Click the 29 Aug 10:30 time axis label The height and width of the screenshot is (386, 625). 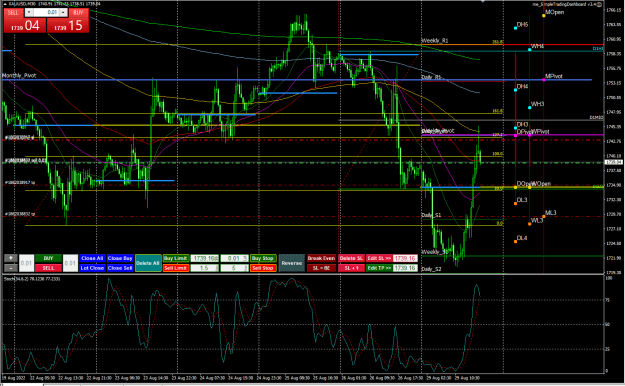468,378
